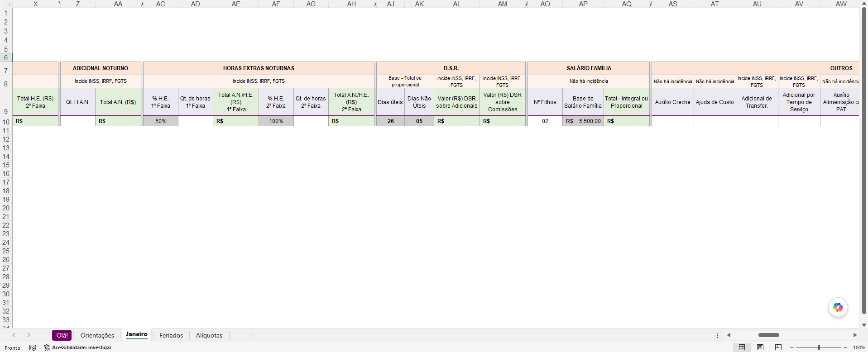The image size is (868, 352).
Task: Select the Olá! sheet tab
Action: tap(62, 335)
